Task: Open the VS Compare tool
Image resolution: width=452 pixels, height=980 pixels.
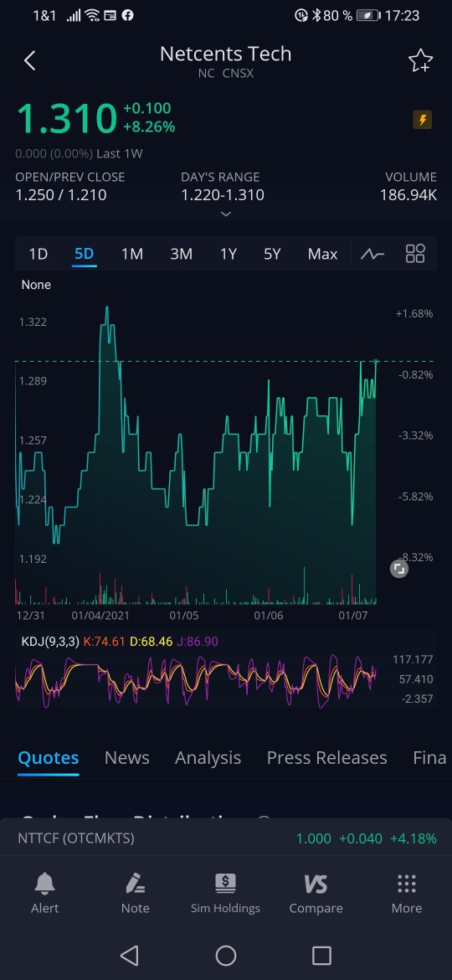Action: coord(316,894)
